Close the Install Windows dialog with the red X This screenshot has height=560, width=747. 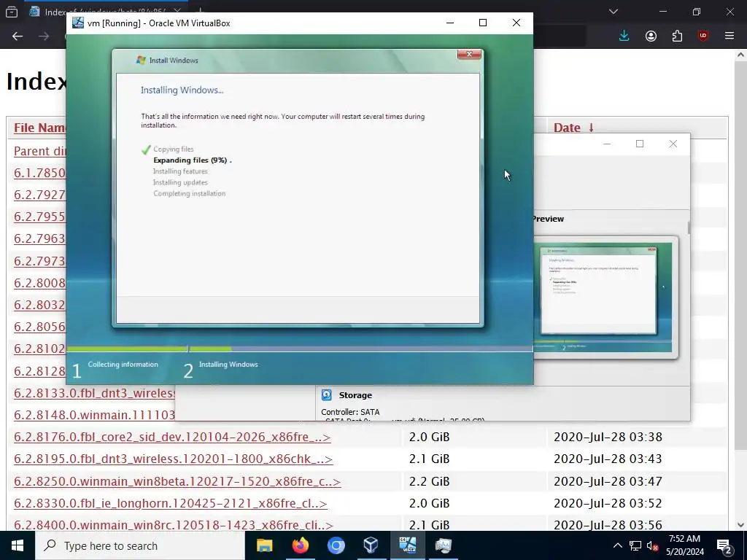pyautogui.click(x=469, y=54)
